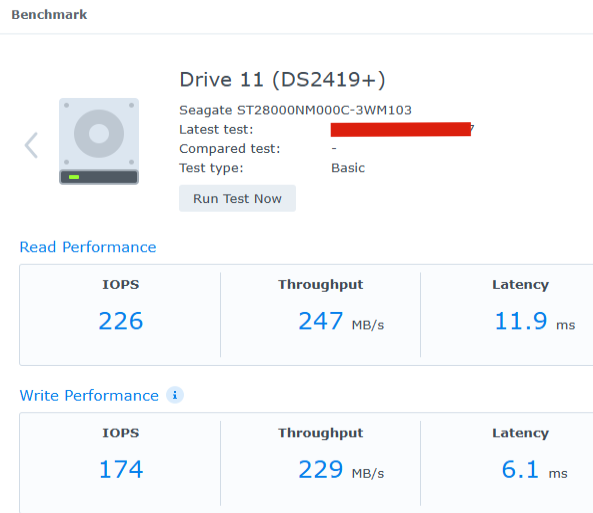Click the read latency value 11.9 ms
Viewport: 593px width, 513px height.
pyautogui.click(x=535, y=321)
